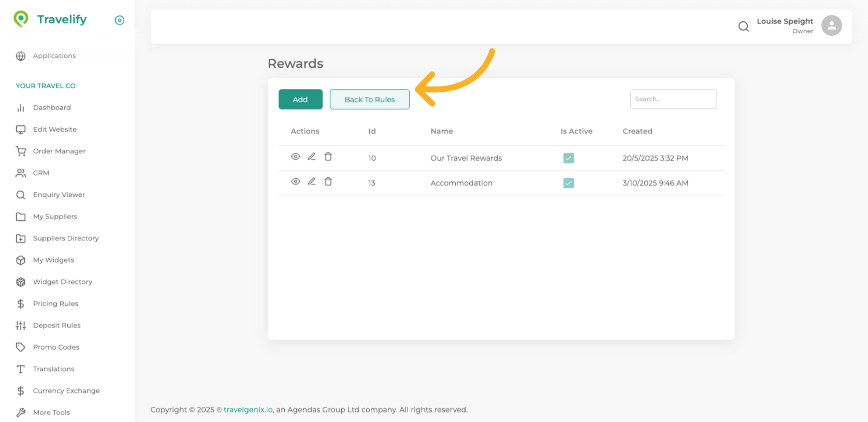This screenshot has height=422, width=868.
Task: Click the view eye icon for Our Travel Rewards
Action: pyautogui.click(x=295, y=156)
